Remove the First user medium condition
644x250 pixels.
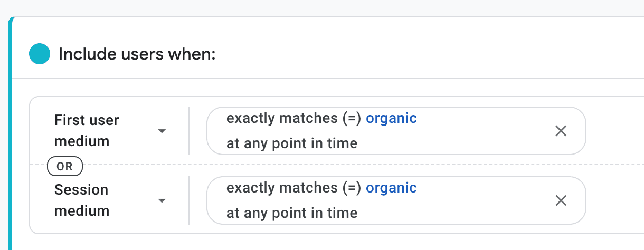561,131
